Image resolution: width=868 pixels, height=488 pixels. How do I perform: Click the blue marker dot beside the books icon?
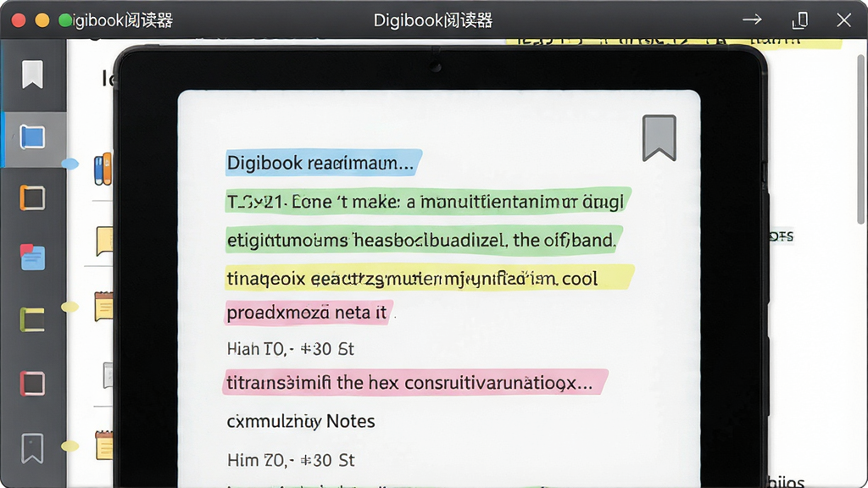[70, 164]
